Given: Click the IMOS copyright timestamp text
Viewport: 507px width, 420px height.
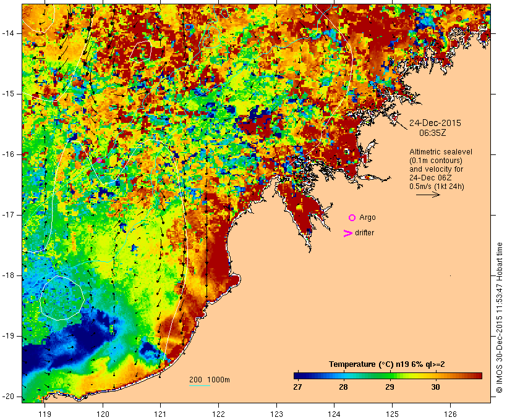Looking at the screenshot, I should pyautogui.click(x=499, y=318).
